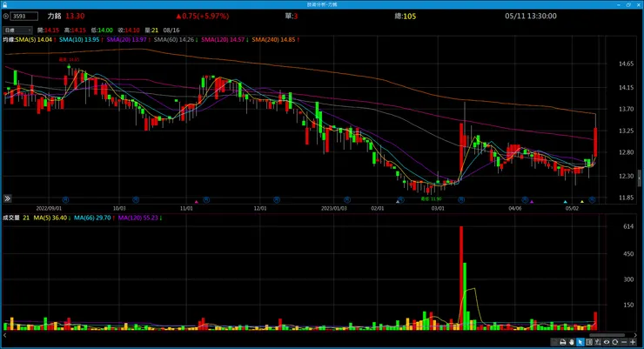Click the print icon in the bottom toolbar
Screen dimensions: 644x349
(563, 342)
